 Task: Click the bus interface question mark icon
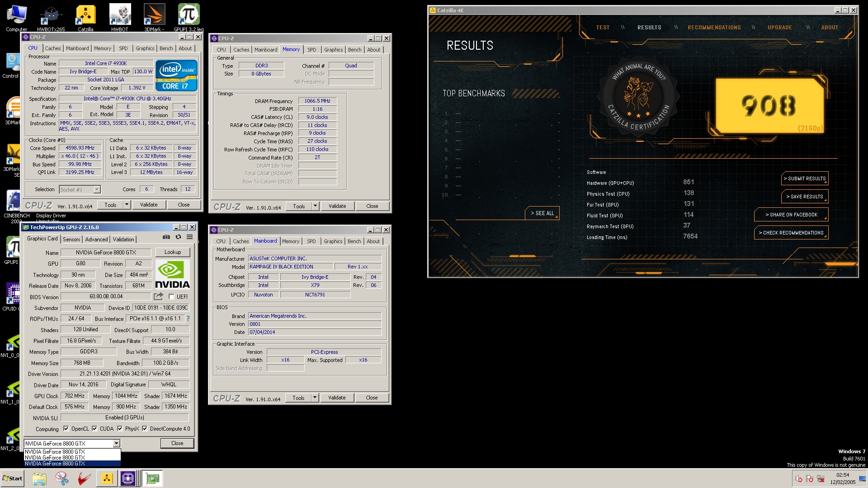coord(188,319)
